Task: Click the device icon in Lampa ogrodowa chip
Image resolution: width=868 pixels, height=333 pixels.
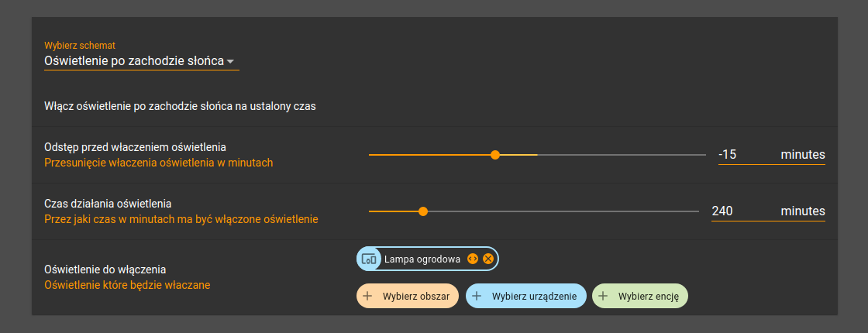Action: pyautogui.click(x=369, y=259)
